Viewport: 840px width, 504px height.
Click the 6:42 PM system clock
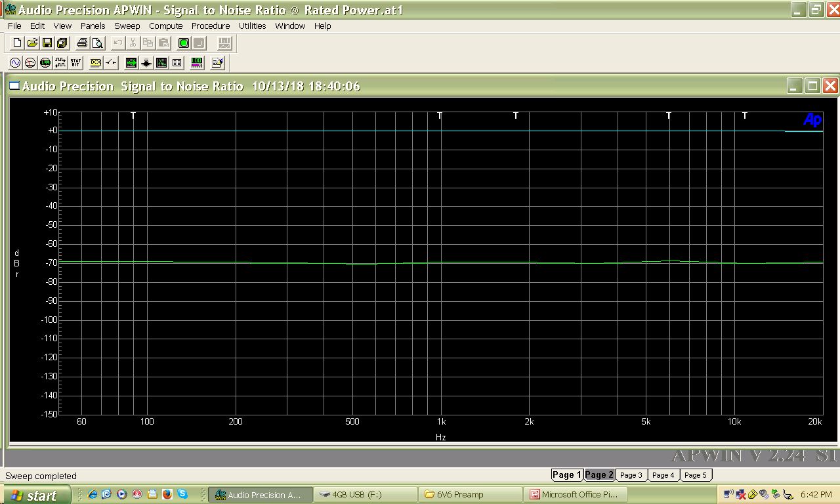click(x=816, y=495)
